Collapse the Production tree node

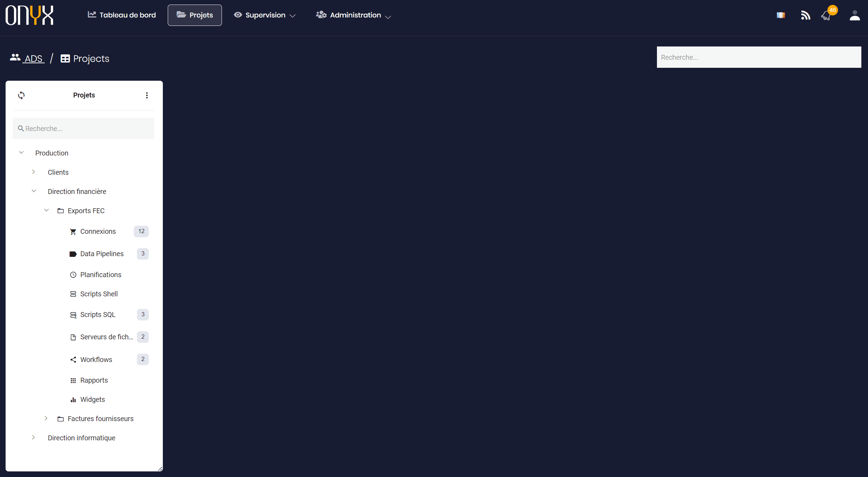coord(21,153)
